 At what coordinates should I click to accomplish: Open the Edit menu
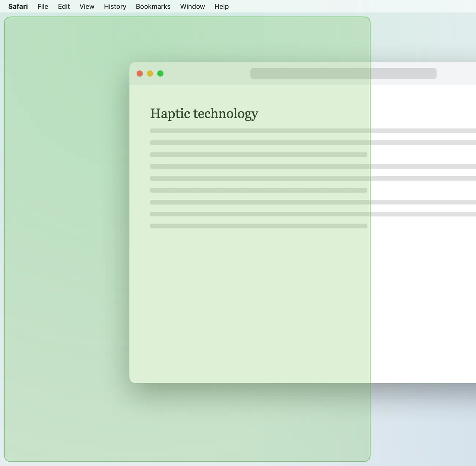tap(64, 6)
